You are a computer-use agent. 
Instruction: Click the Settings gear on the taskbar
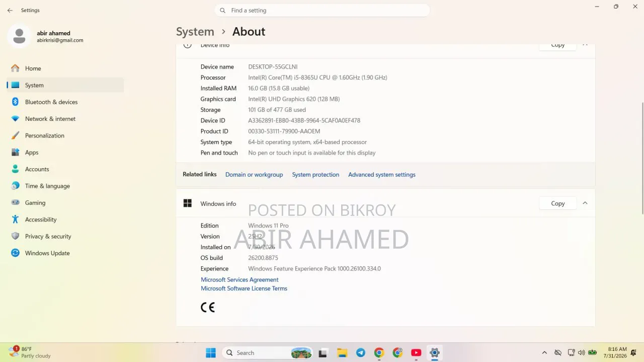pyautogui.click(x=435, y=353)
